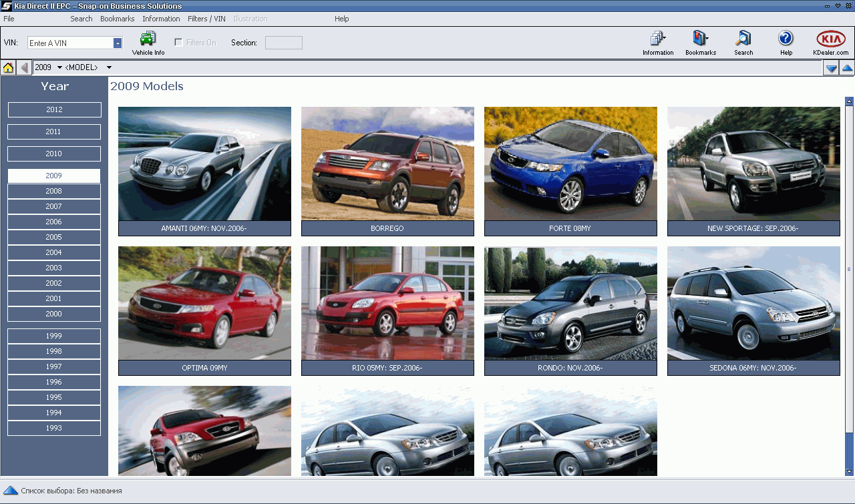Select year 2004 in sidebar
The height and width of the screenshot is (504, 855).
(54, 252)
